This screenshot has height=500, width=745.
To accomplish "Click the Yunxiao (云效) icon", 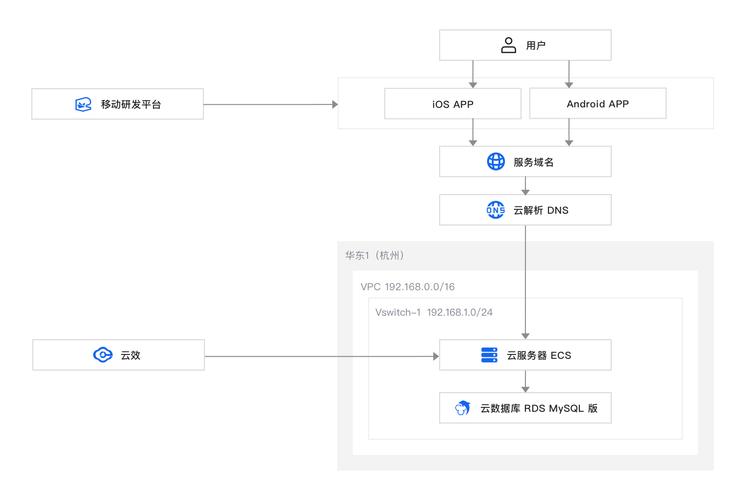I will click(103, 355).
